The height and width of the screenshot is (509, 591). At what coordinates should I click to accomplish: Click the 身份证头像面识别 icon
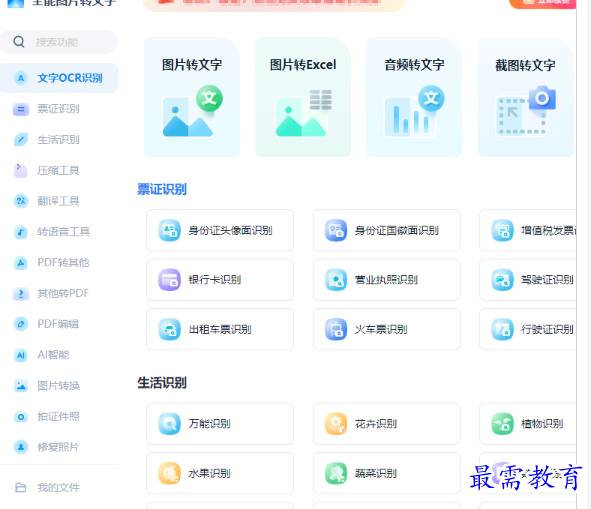[169, 230]
